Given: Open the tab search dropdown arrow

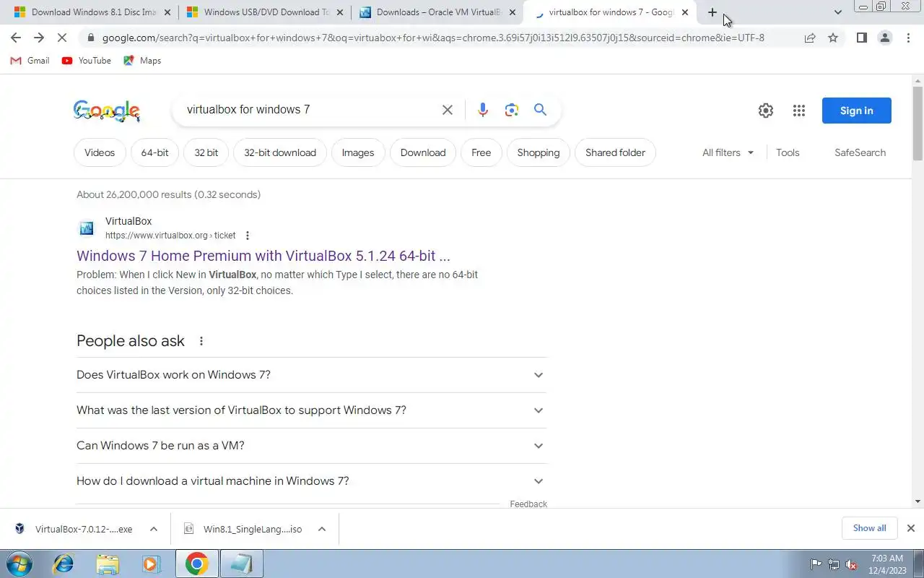Looking at the screenshot, I should click(838, 12).
